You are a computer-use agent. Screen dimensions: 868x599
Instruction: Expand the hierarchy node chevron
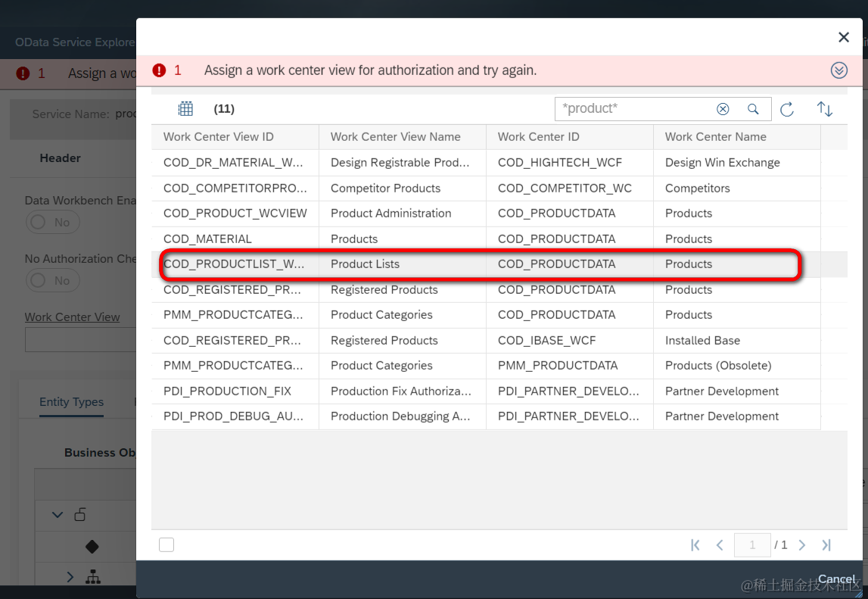tap(70, 577)
